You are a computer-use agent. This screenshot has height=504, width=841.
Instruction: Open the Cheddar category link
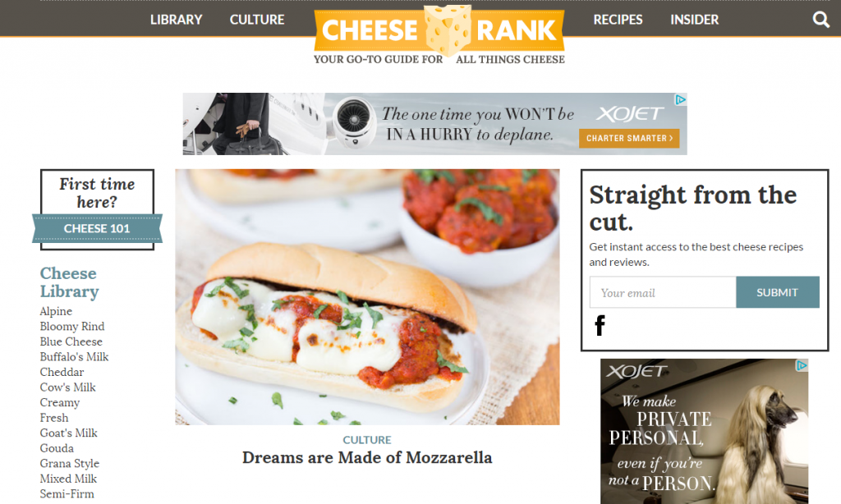pyautogui.click(x=62, y=372)
